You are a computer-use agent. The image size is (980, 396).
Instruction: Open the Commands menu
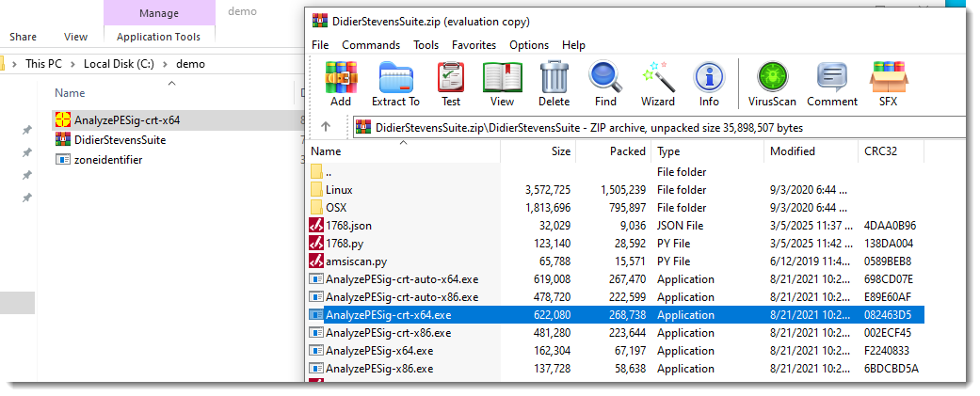point(371,45)
